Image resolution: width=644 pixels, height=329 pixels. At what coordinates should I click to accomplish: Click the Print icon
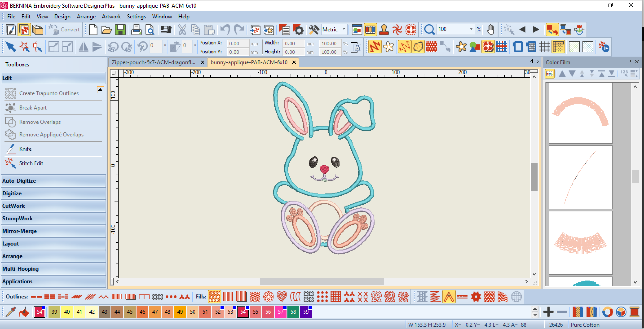pyautogui.click(x=136, y=30)
